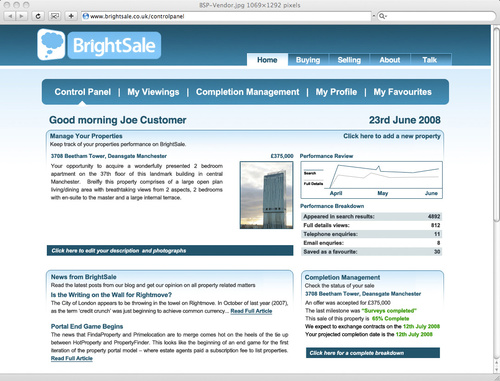The width and height of the screenshot is (500, 381).
Task: Click the edit description and photographs bar
Action: [x=170, y=251]
